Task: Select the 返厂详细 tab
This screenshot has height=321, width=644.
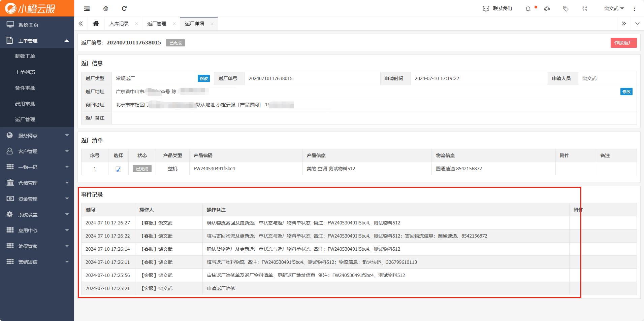Action: click(x=194, y=24)
